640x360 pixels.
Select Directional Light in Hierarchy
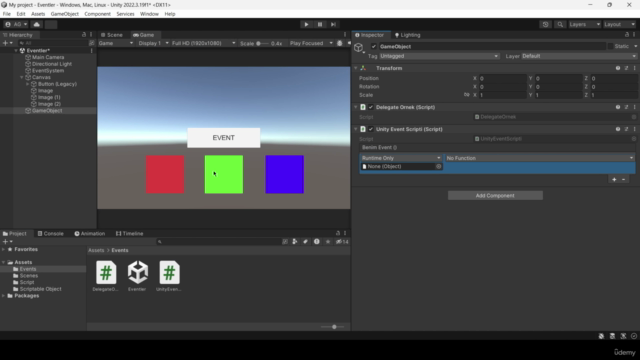point(51,64)
